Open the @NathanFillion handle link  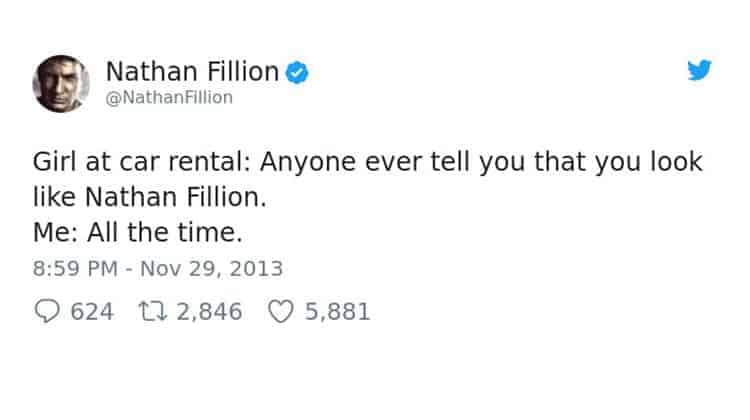coord(168,97)
